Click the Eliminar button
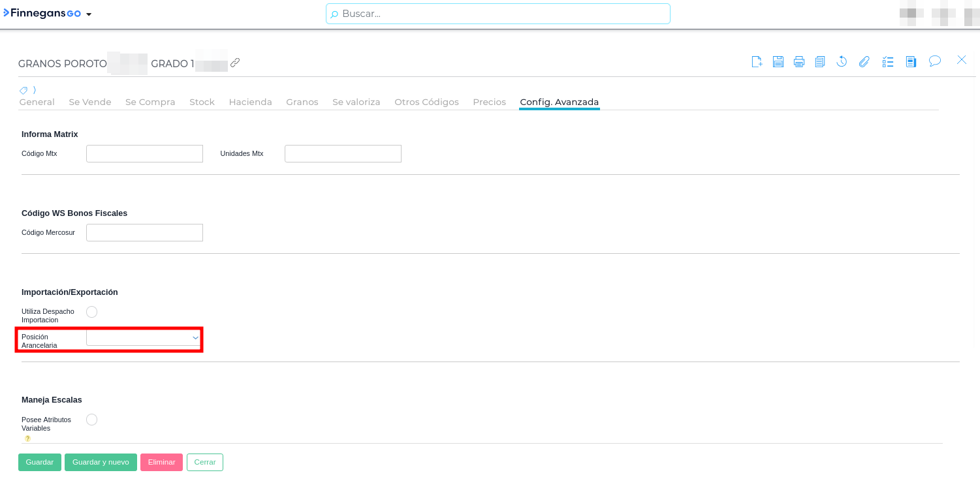 (x=161, y=462)
